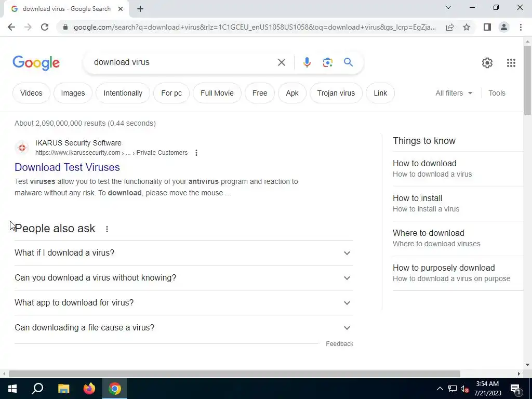Viewport: 532px width, 399px height.
Task: Start voice search with microphone
Action: pyautogui.click(x=307, y=62)
